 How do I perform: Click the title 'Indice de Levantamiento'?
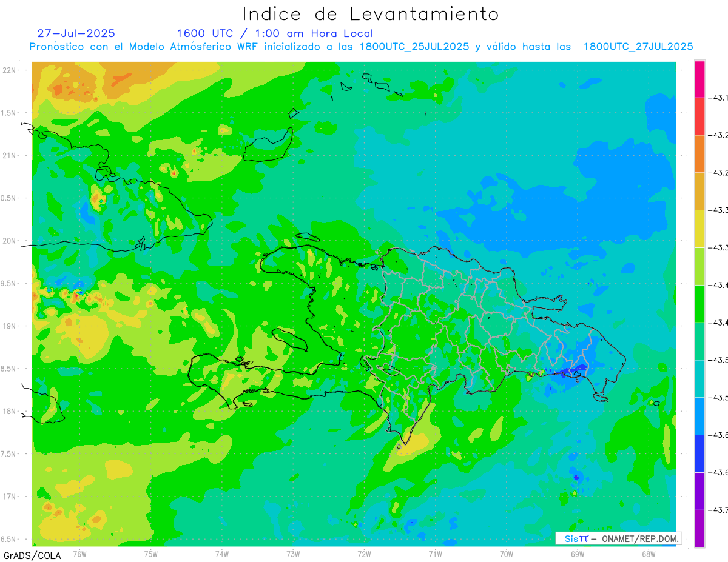point(371,14)
